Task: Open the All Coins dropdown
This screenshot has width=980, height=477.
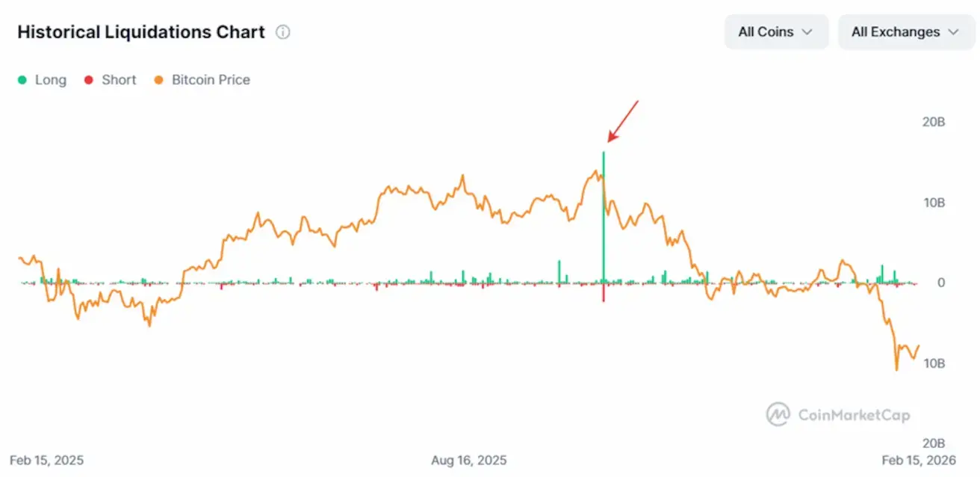Action: [x=776, y=32]
